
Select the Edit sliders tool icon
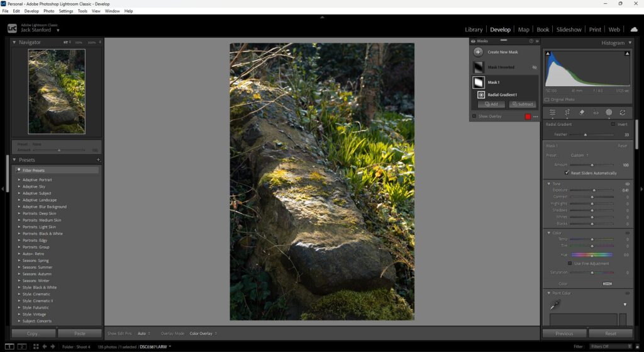tap(552, 112)
